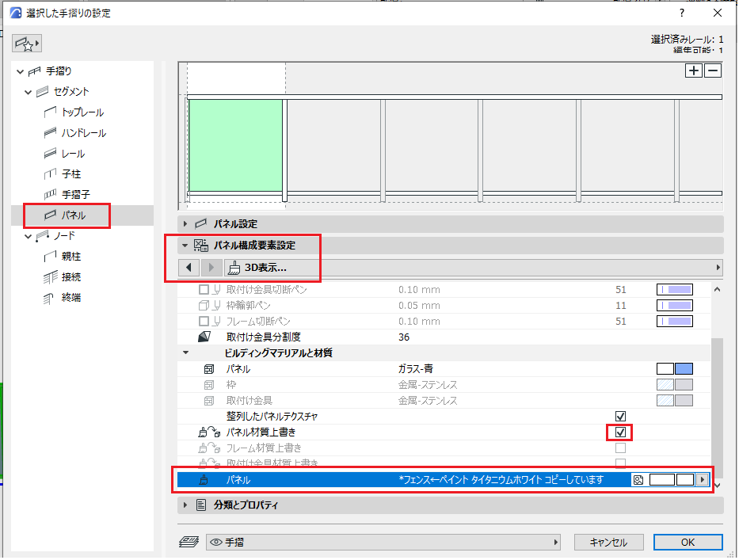Viewport: 739px width, 560px height.
Task: Click the highlighted パネル surface row paint icon
Action: click(204, 480)
